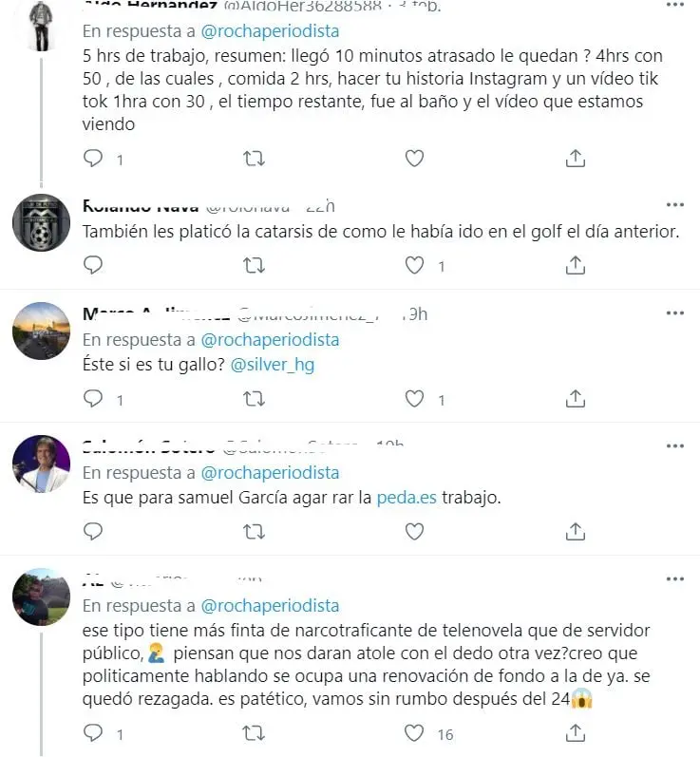Like the tweet about golf catarsis
This screenshot has width=700, height=757.
(414, 266)
